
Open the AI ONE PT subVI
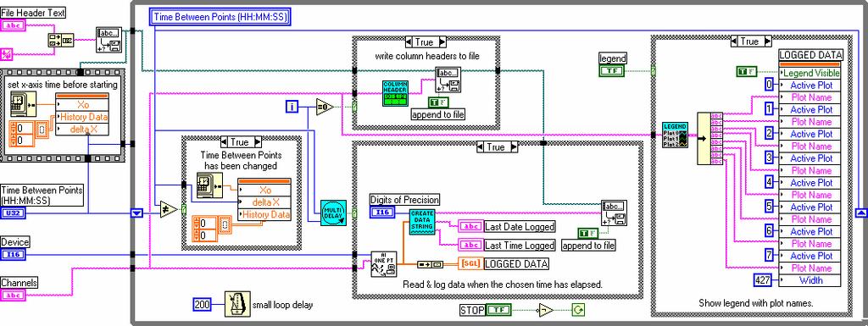click(x=383, y=264)
